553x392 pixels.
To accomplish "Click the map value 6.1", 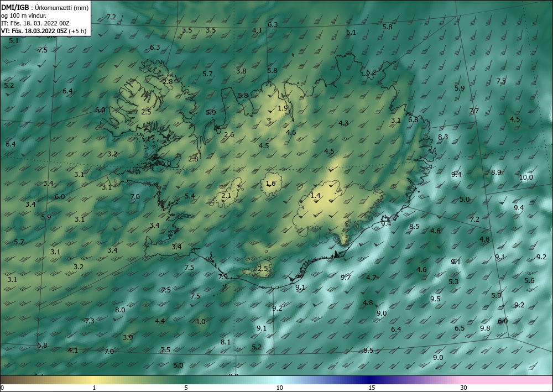I will pos(351,33).
